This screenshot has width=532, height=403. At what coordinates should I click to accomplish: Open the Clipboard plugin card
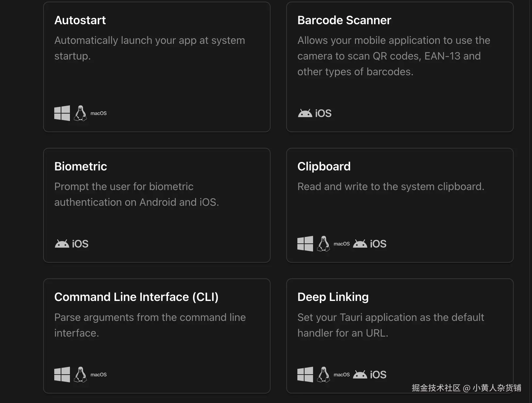tap(400, 205)
